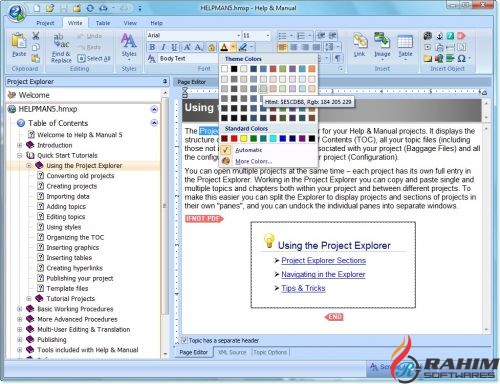Image resolution: width=500 pixels, height=384 pixels.
Task: Click the application orb button
Action: click(x=16, y=14)
